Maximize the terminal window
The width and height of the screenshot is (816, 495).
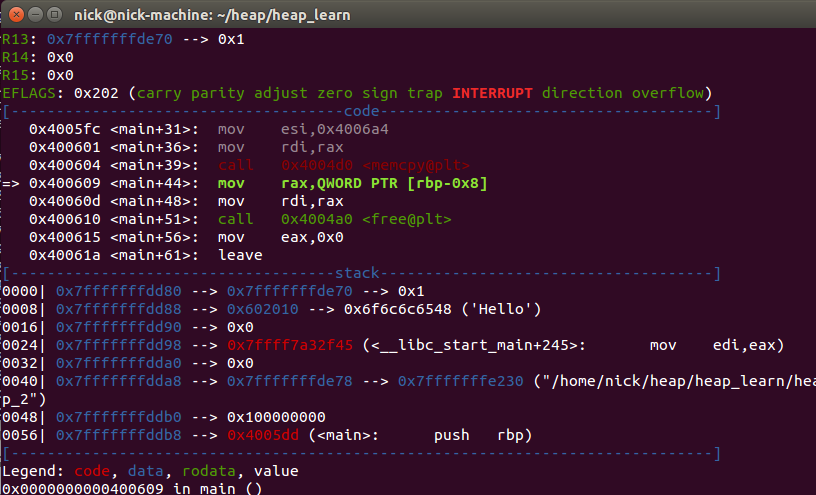(x=54, y=15)
